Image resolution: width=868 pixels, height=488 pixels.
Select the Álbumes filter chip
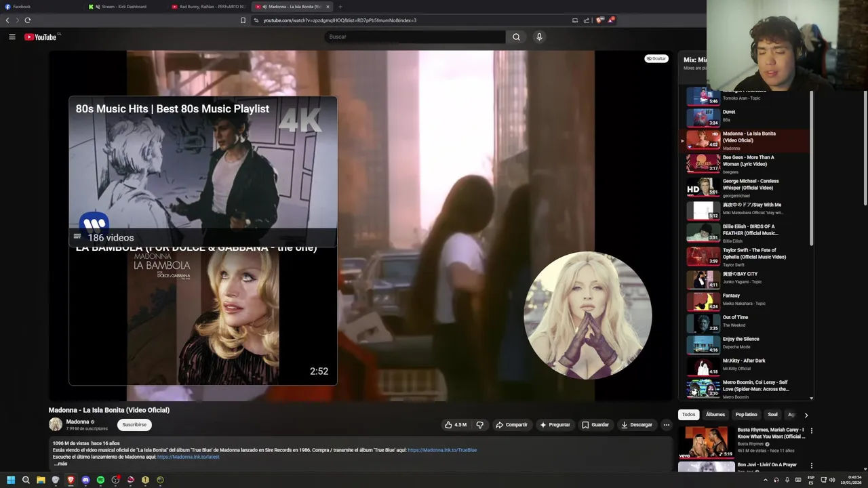coord(715,415)
